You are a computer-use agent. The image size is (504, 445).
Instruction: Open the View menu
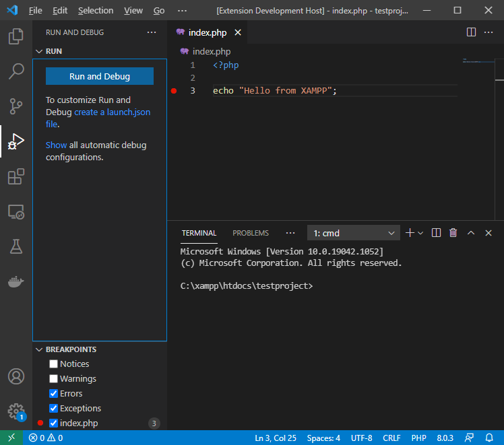pos(133,11)
